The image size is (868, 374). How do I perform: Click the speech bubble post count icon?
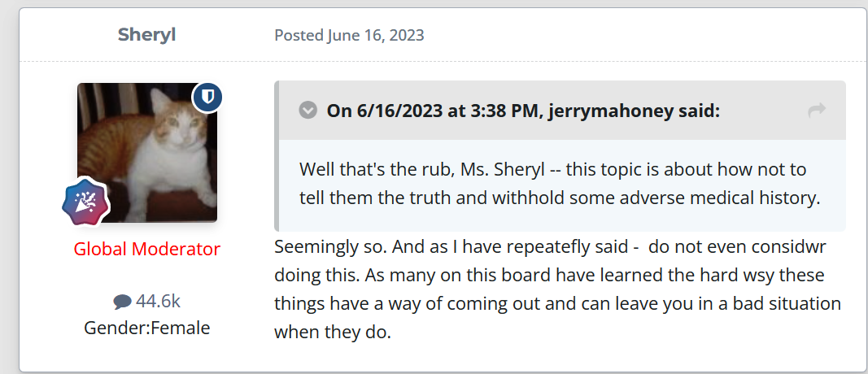(122, 302)
